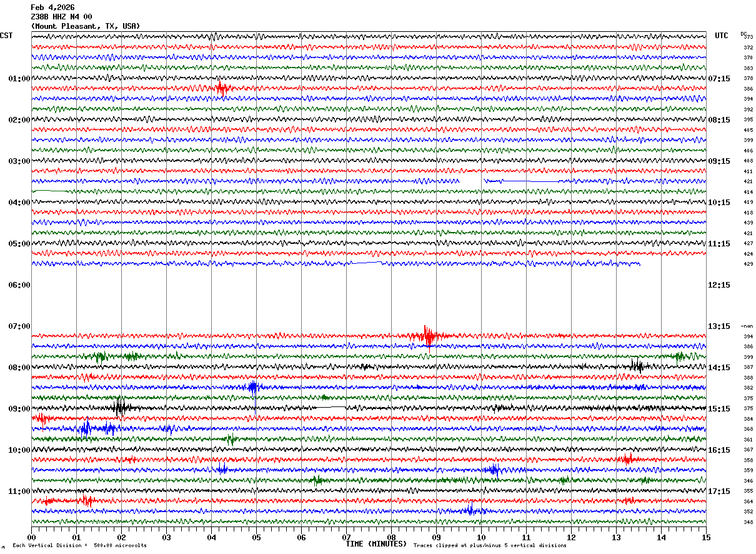The height and width of the screenshot is (554, 756).
Task: Click the large red burst after 07:00 CST
Action: tap(427, 336)
